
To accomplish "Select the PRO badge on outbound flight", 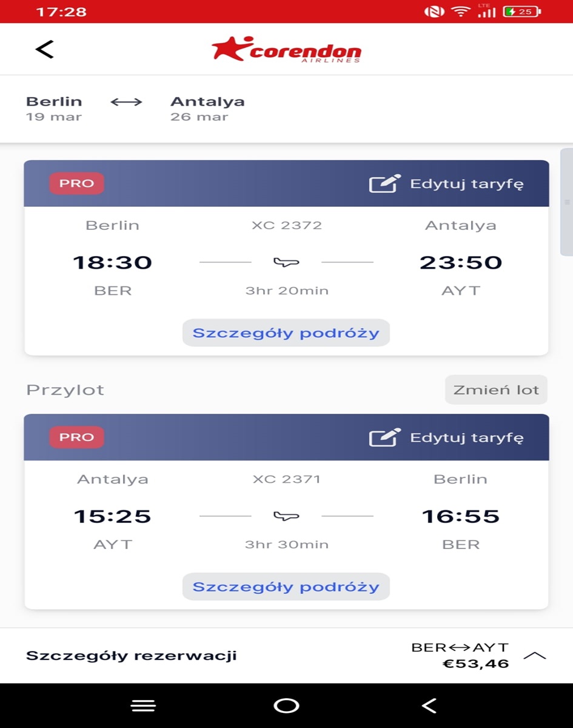I will pos(76,183).
